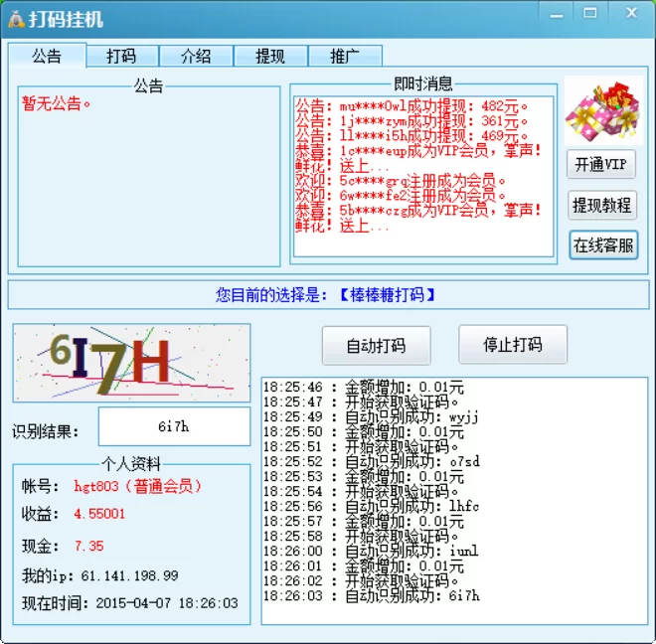This screenshot has width=656, height=644.
Task: Click message 5c****grq注册成为会员
Action: click(401, 181)
